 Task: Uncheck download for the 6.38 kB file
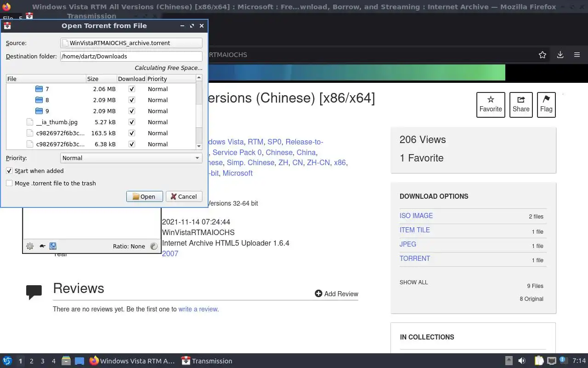(132, 144)
